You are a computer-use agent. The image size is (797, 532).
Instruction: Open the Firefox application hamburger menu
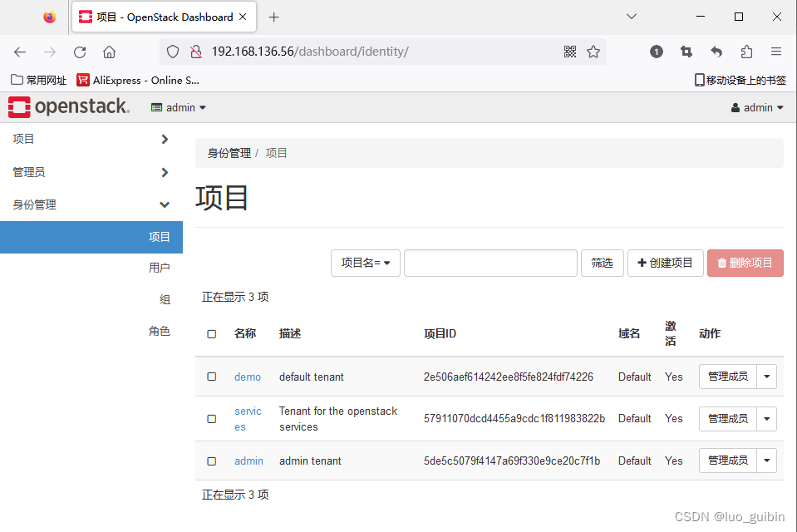click(x=777, y=52)
